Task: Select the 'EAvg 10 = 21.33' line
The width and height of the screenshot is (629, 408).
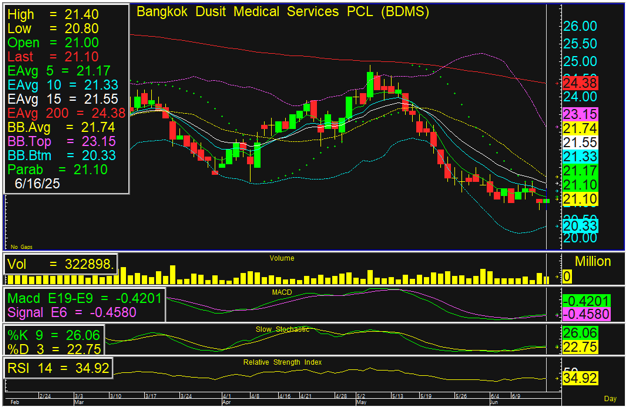Action: [x=63, y=85]
